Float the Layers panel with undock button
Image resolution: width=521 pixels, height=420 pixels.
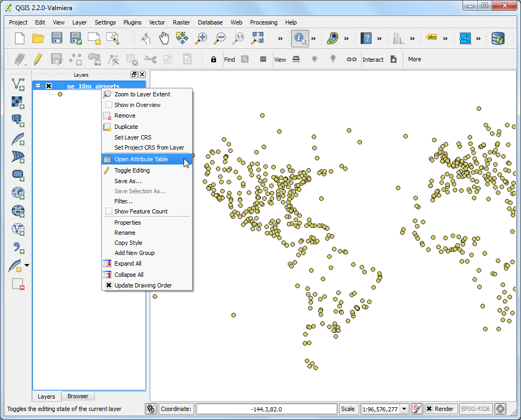click(134, 75)
